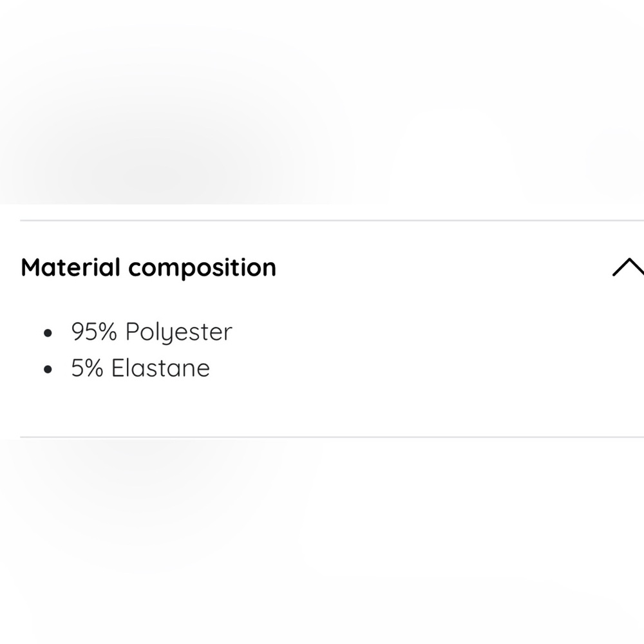Click the bullet before 95% Polyester
This screenshot has width=644, height=644.
click(48, 333)
